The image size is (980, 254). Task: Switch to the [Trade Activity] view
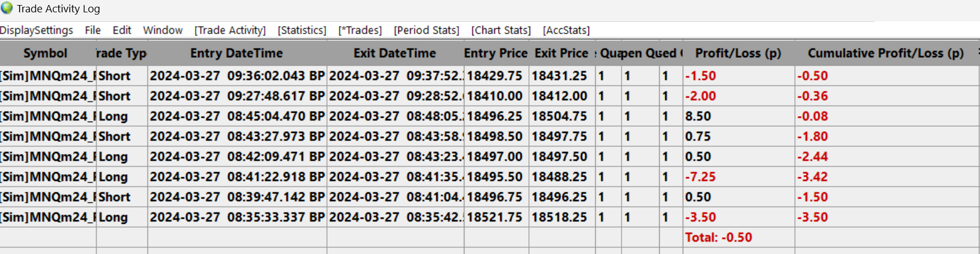(230, 30)
